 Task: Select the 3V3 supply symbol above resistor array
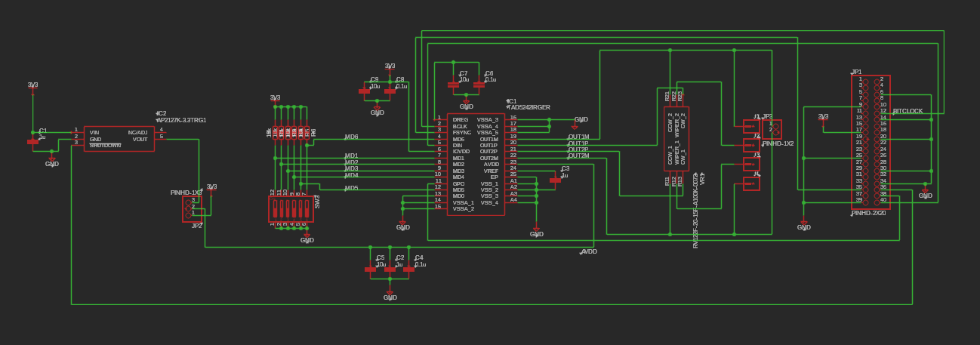(275, 99)
